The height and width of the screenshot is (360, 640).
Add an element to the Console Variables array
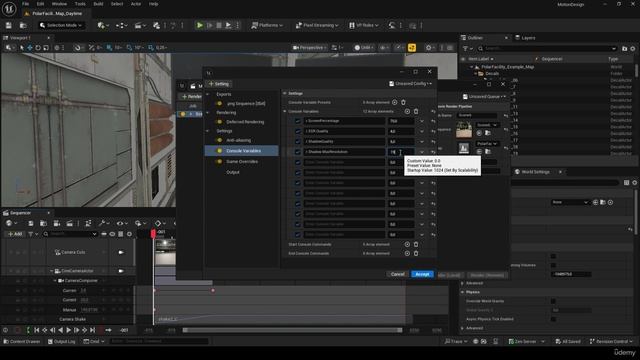coord(407,111)
